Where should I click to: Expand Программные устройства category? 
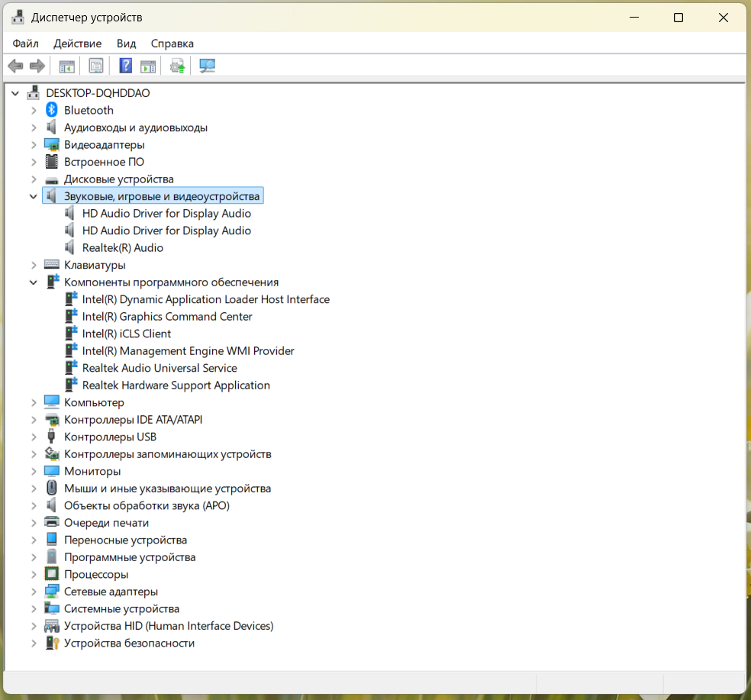click(x=34, y=557)
